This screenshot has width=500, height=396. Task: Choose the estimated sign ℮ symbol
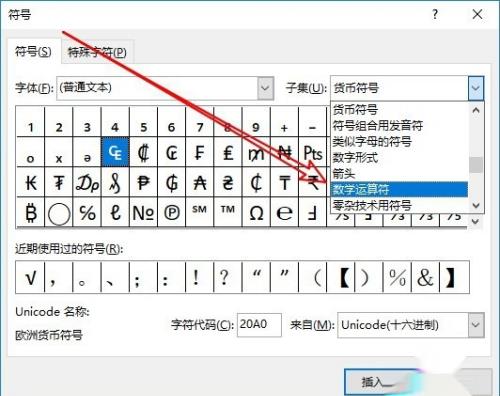284,212
